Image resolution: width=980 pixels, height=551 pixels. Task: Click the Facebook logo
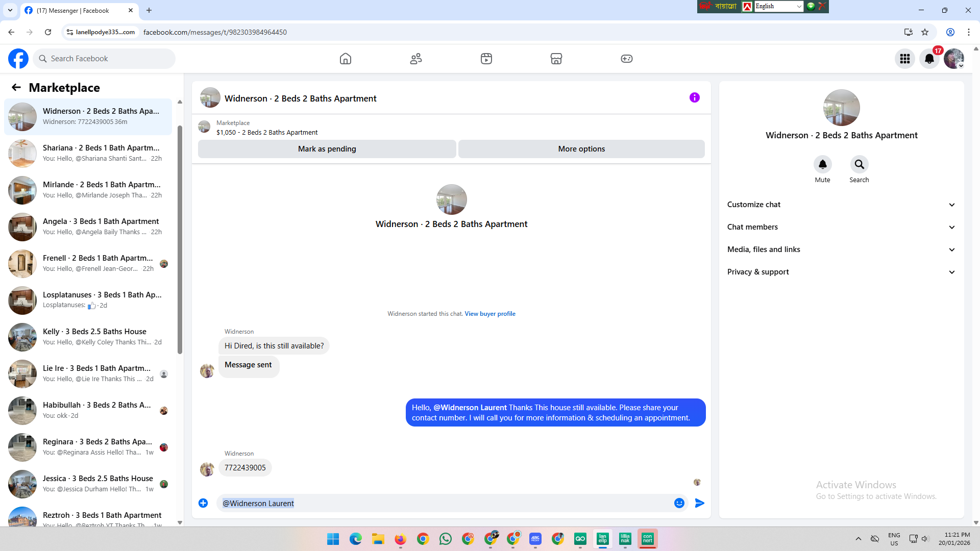18,59
